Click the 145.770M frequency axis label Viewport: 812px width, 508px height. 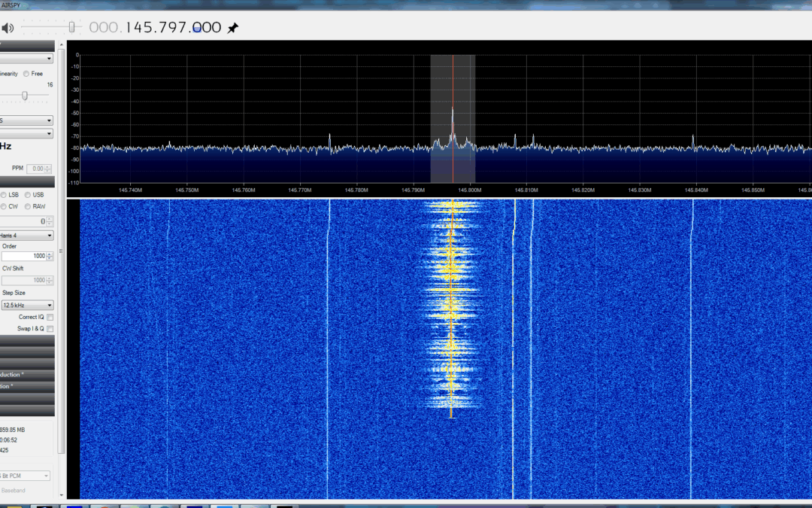pyautogui.click(x=300, y=190)
